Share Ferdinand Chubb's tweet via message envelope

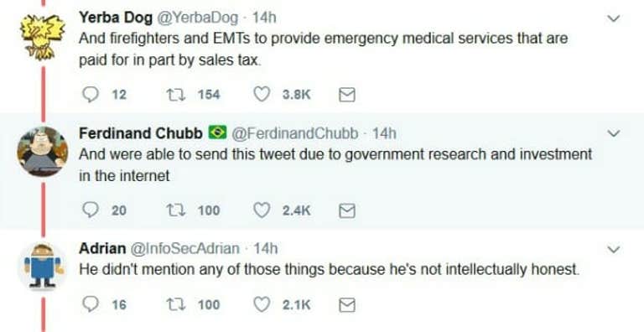click(x=346, y=210)
